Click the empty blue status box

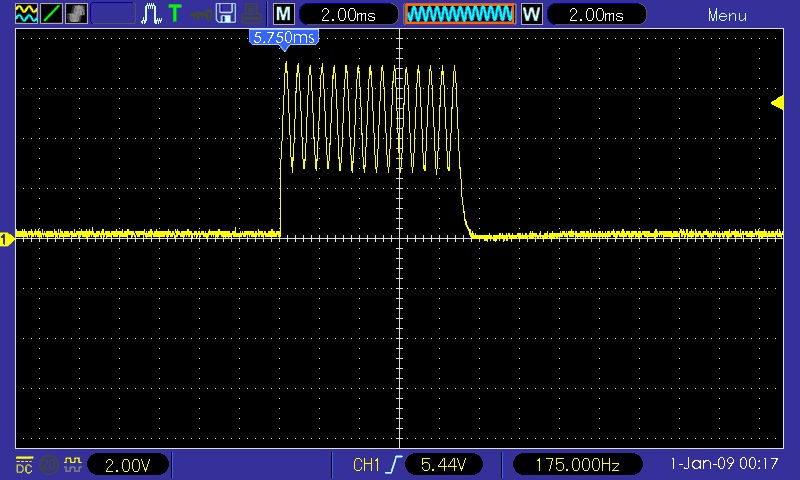[x=113, y=14]
